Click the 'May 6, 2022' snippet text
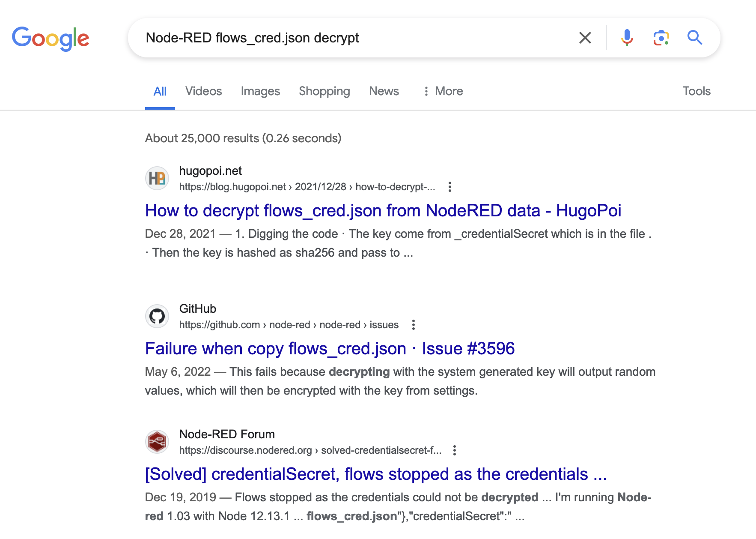 pos(178,372)
